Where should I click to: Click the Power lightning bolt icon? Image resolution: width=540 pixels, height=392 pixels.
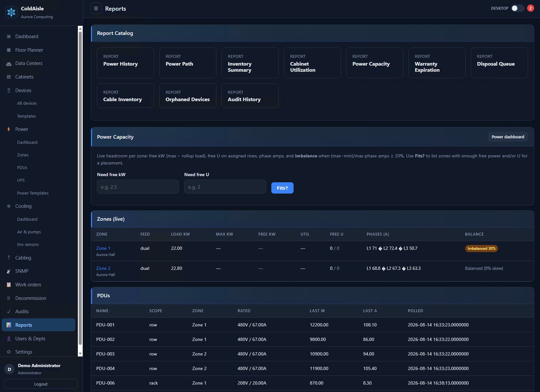coord(9,129)
